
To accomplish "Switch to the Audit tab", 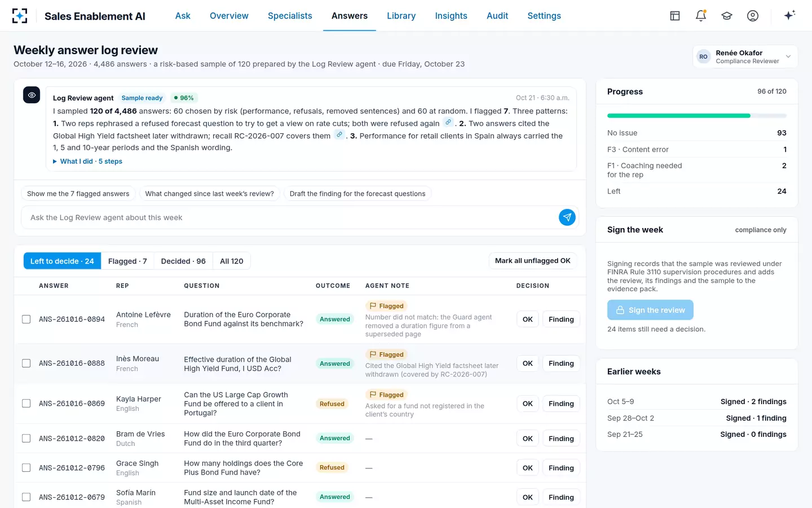I will [497, 16].
